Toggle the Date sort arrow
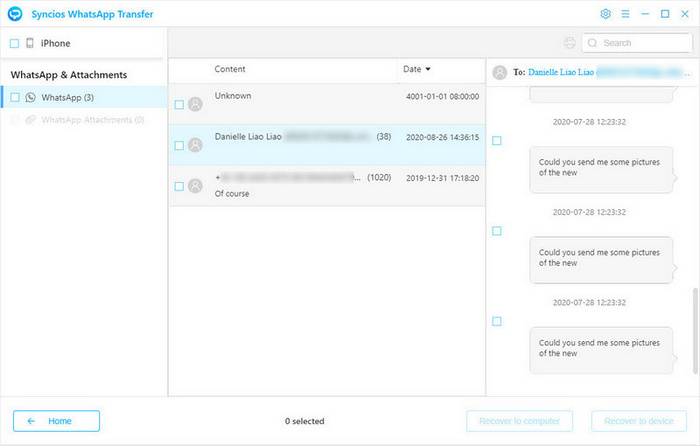This screenshot has width=700, height=446. (x=428, y=69)
